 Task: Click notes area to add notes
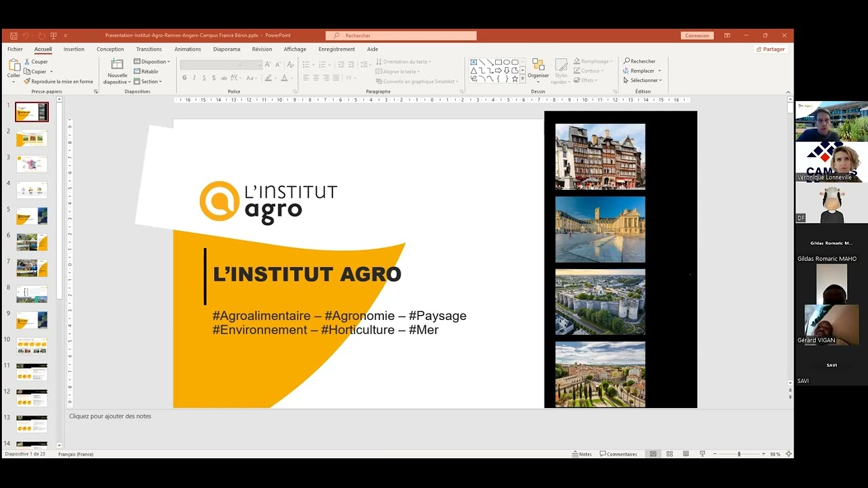pos(428,416)
